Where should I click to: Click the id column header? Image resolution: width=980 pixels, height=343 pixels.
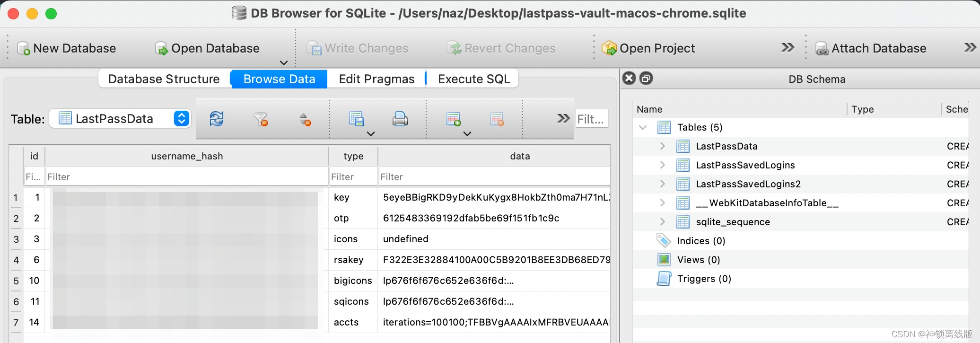coord(34,156)
